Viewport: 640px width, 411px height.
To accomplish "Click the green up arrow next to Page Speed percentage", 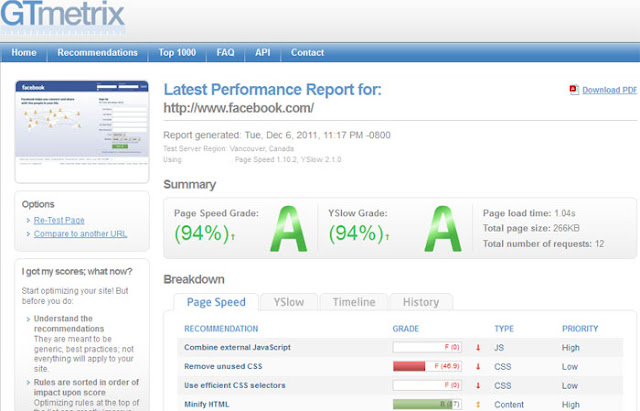I will [233, 236].
